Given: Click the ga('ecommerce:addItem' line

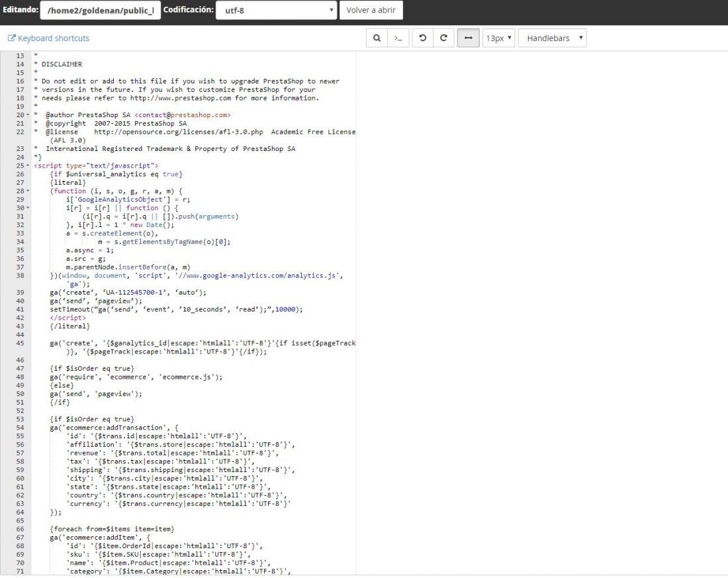Looking at the screenshot, I should [100, 538].
